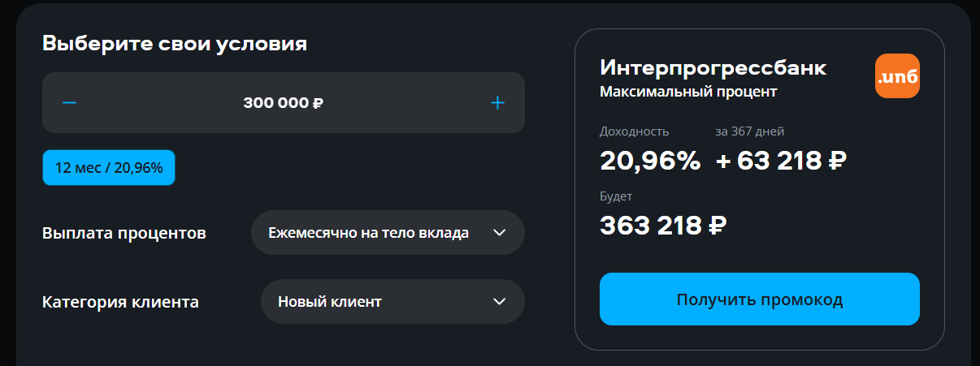
Task: Click the chevron in the interest payout dropdown
Action: [x=500, y=233]
